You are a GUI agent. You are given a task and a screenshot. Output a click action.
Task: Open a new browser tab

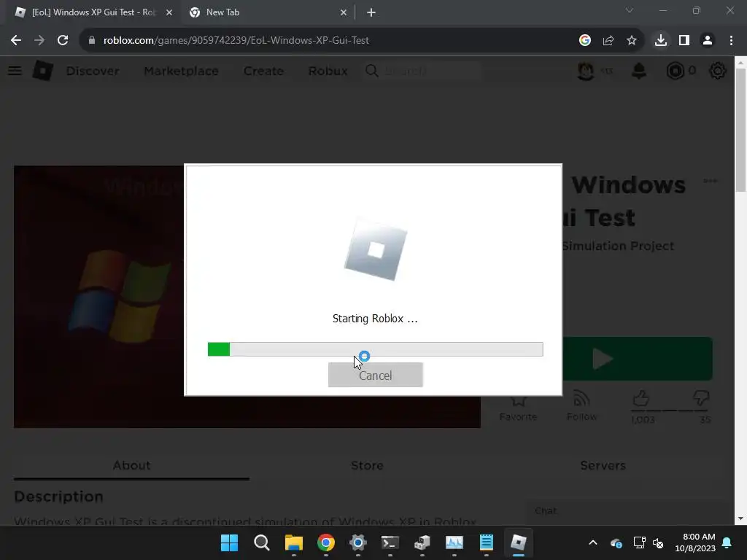[371, 12]
